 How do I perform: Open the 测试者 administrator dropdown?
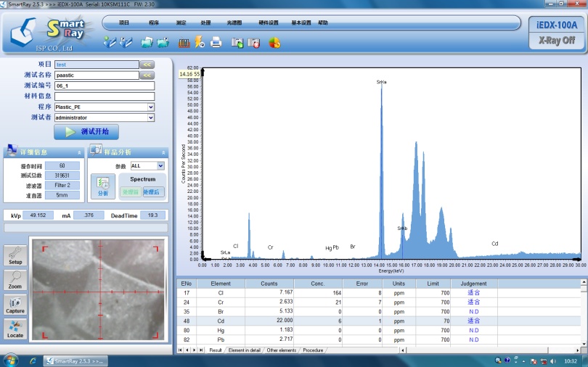[x=150, y=117]
